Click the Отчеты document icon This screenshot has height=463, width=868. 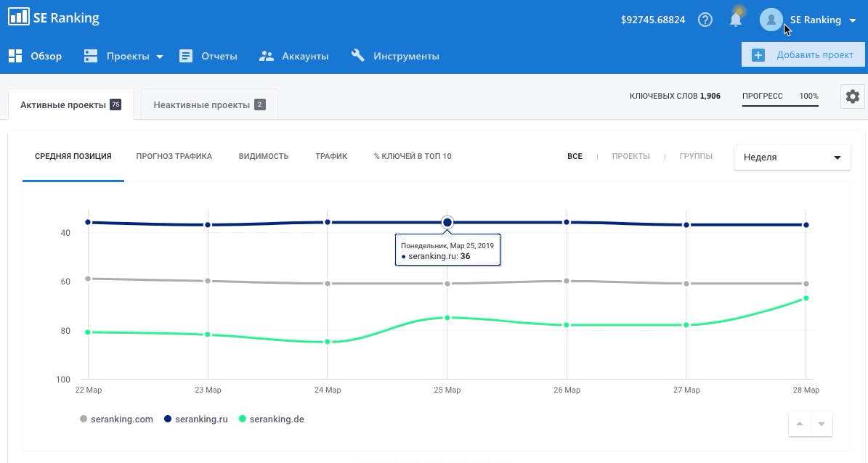pos(186,56)
